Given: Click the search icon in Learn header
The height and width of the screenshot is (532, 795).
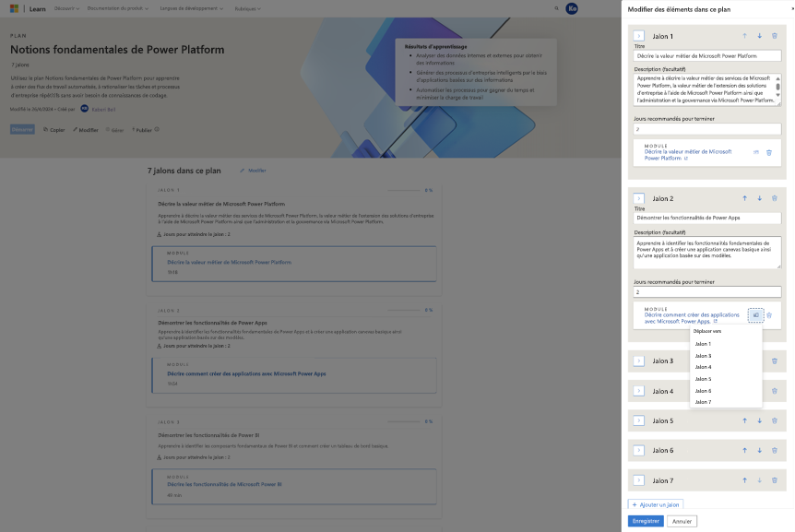Looking at the screenshot, I should 556,8.
